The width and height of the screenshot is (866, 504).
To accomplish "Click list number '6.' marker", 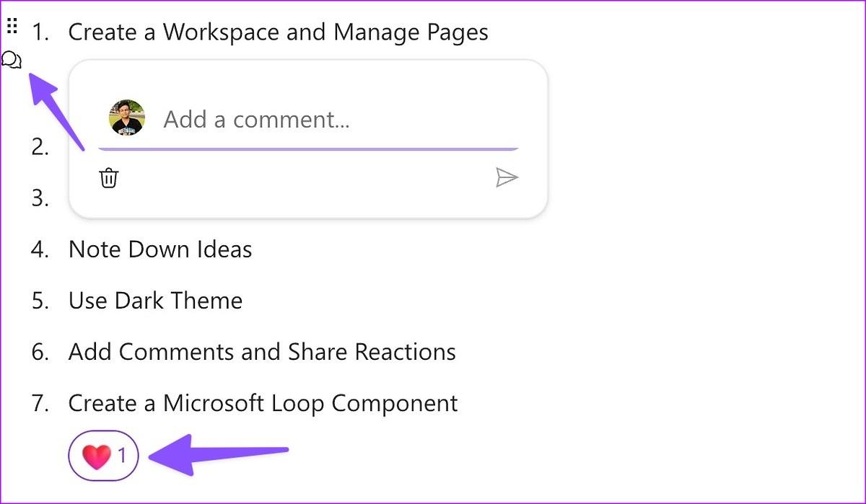I will (40, 352).
